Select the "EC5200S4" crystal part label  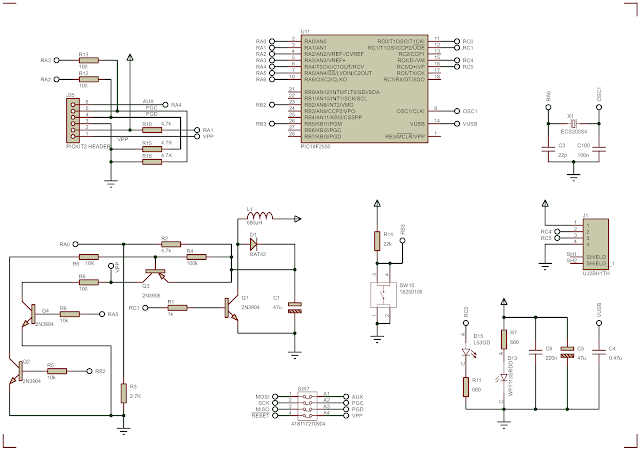574,132
